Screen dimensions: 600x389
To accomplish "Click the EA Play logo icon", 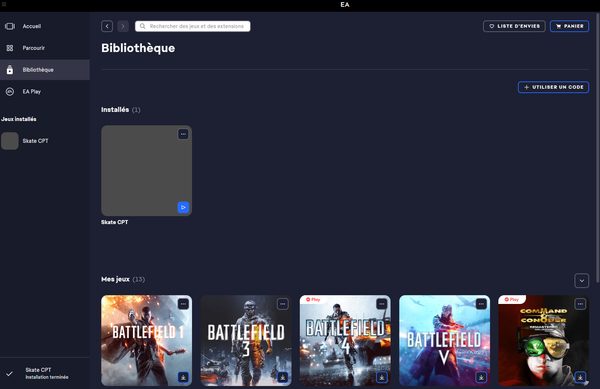I will 10,91.
